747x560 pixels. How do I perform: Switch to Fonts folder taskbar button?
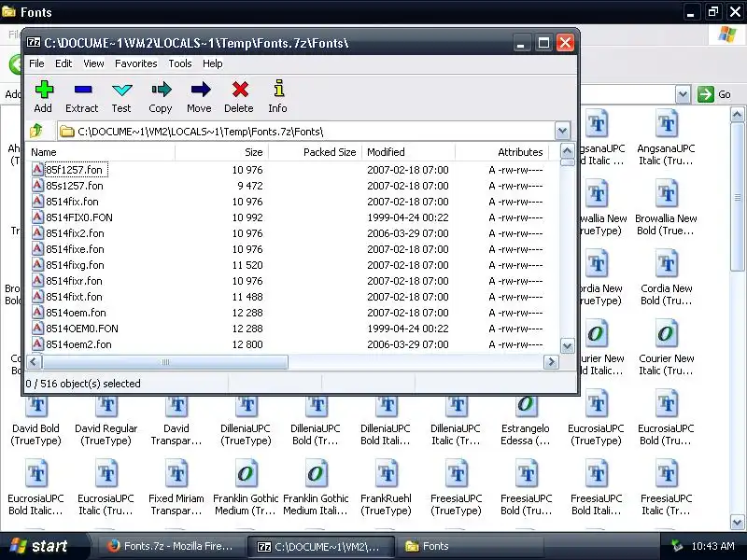pos(470,546)
